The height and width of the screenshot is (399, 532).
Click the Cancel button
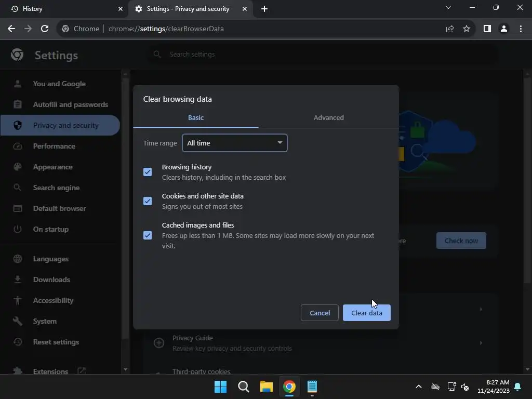pyautogui.click(x=320, y=313)
